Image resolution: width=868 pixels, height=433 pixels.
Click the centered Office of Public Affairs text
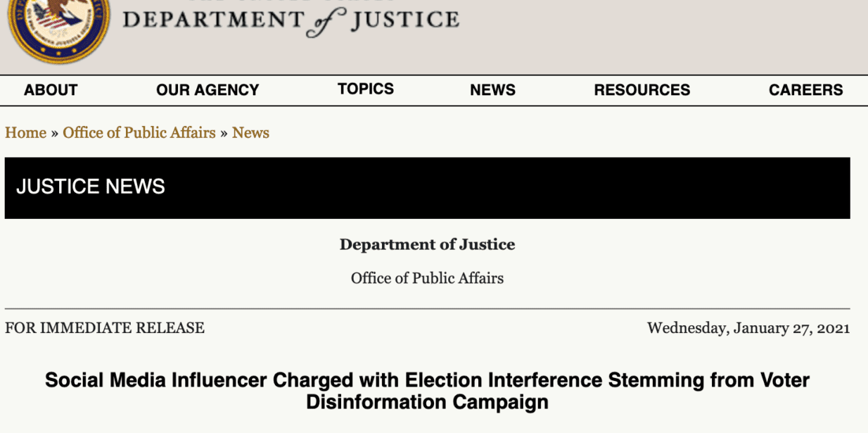pos(427,278)
